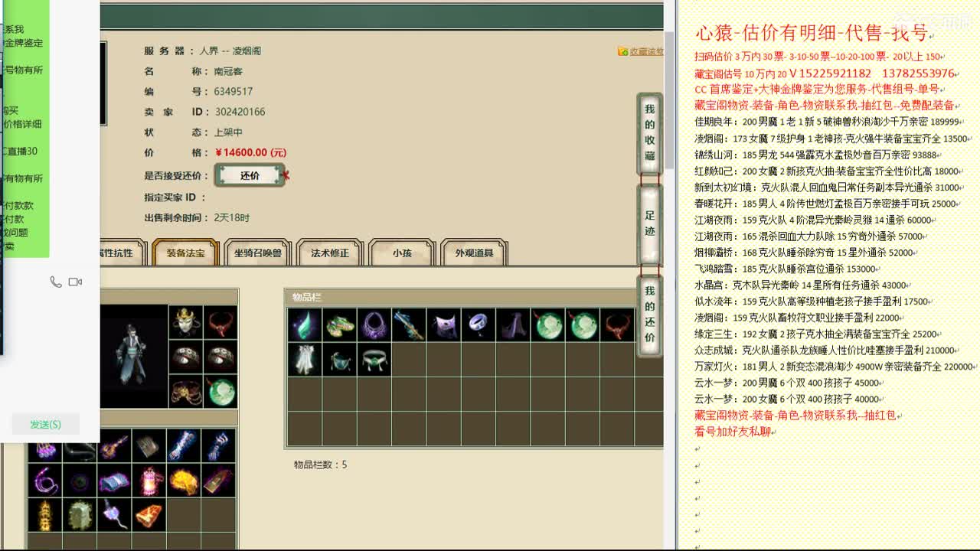This screenshot has width=980, height=551.
Task: Switch to the 坐骑召唤兽 tab
Action: click(x=257, y=253)
